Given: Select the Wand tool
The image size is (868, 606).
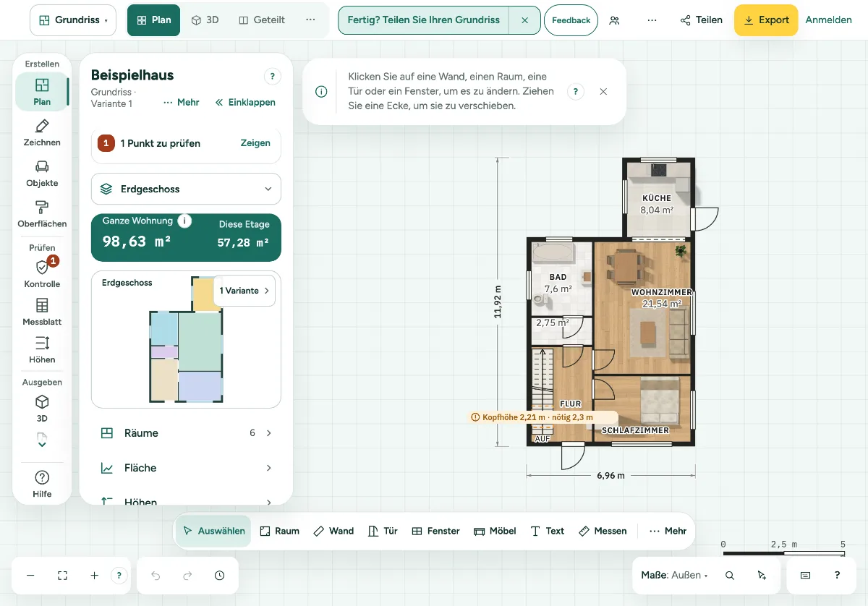Looking at the screenshot, I should click(333, 531).
